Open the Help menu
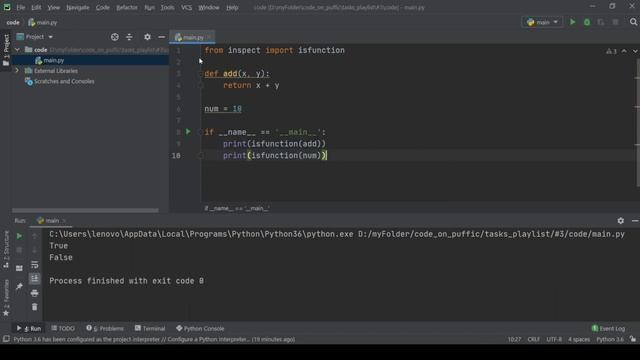 (x=232, y=7)
